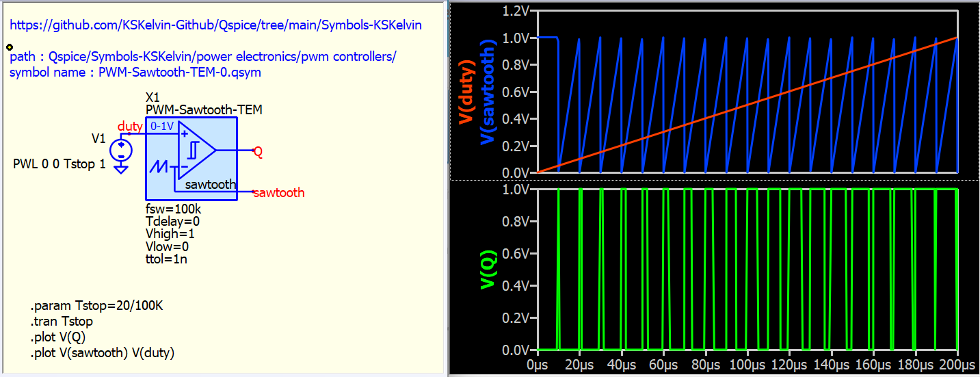Click the .tran Tstop directive
The width and height of the screenshot is (980, 377).
coord(62,322)
